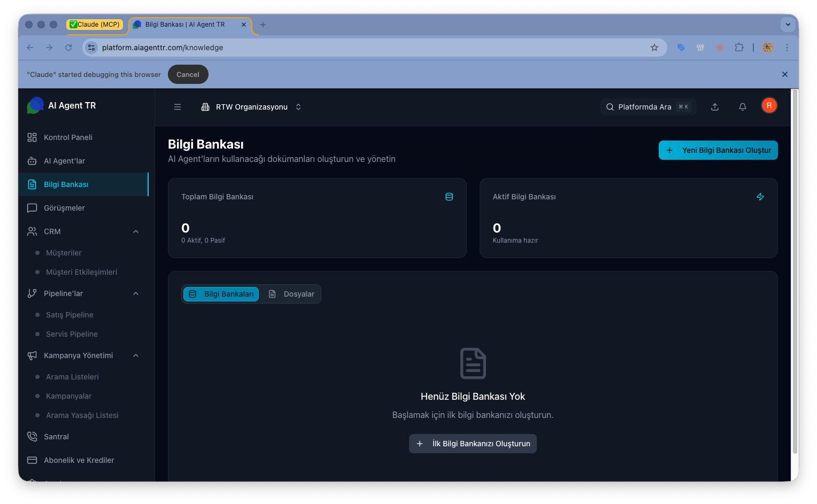The image size is (817, 504).
Task: Open Satış Pipeline in sidebar
Action: point(70,315)
